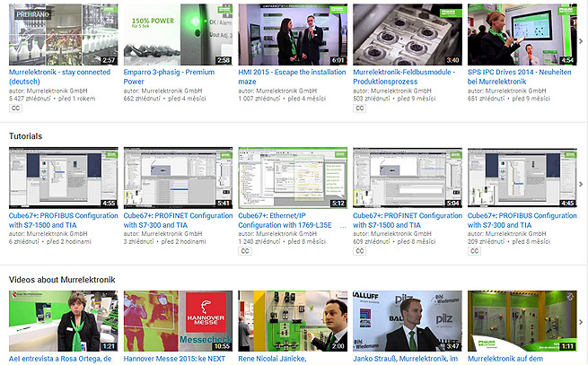Click author 'Murrelektronik GmbH' under Emparro 3-phasig
Screen dimensions: 588x365
171,91
